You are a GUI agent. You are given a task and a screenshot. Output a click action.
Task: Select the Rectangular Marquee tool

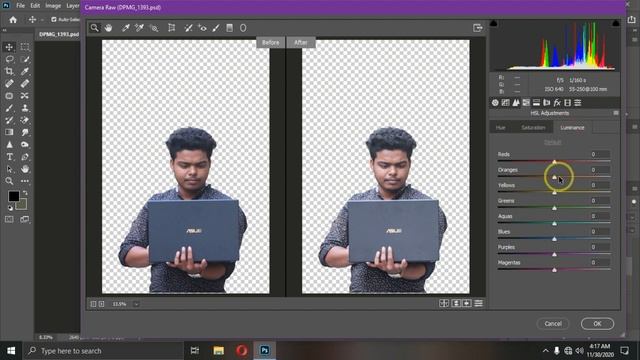(25, 47)
